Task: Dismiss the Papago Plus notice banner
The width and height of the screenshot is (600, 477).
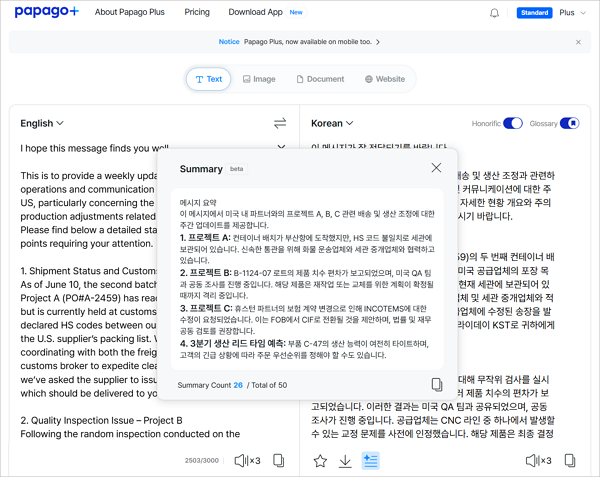Action: (x=578, y=42)
